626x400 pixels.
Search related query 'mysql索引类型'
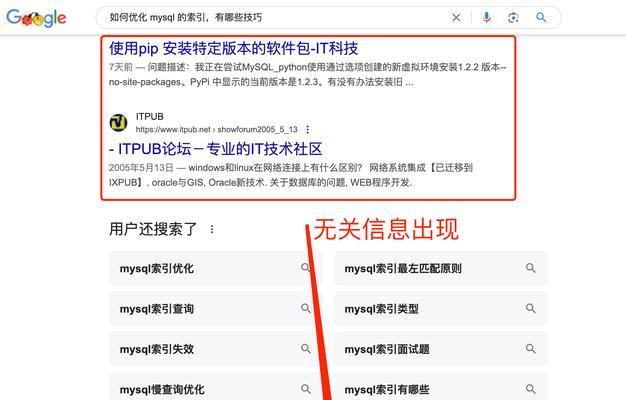click(441, 309)
